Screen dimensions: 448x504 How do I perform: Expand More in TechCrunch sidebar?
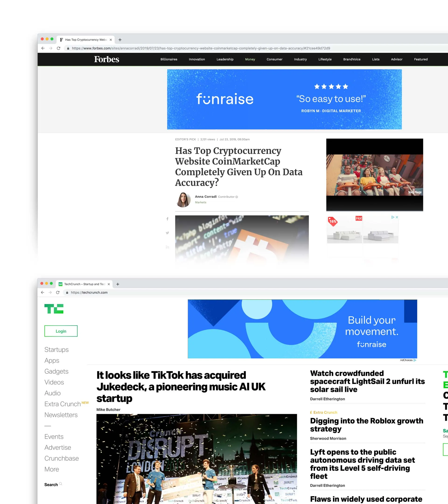[52, 469]
